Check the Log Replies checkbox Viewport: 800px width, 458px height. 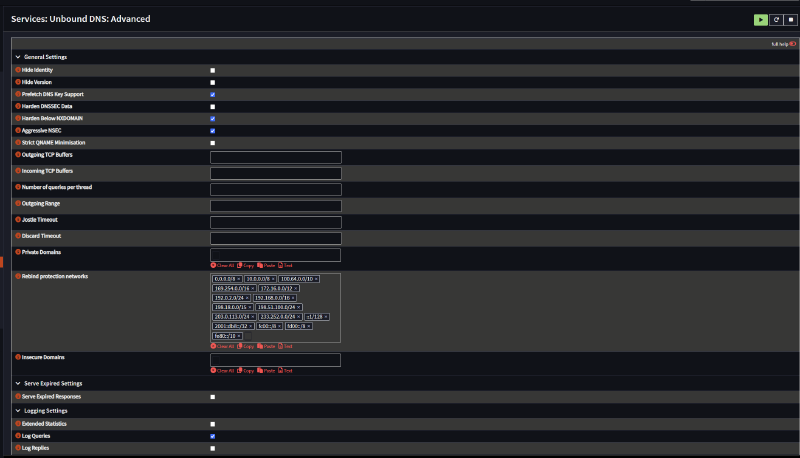pyautogui.click(x=213, y=448)
